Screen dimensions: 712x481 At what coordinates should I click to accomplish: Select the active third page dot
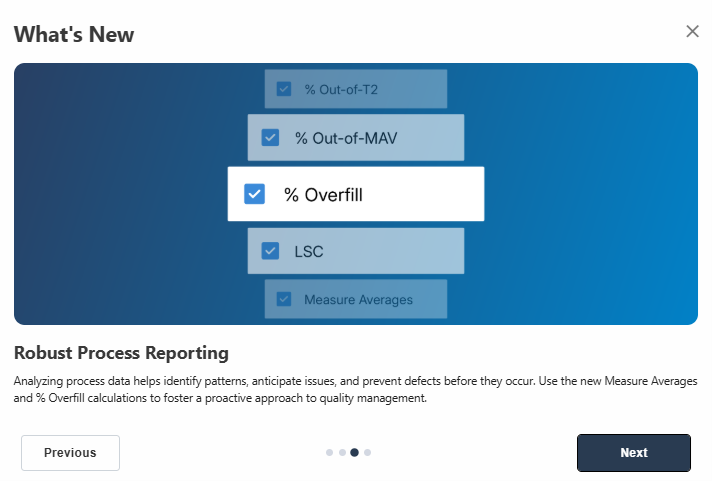point(355,453)
